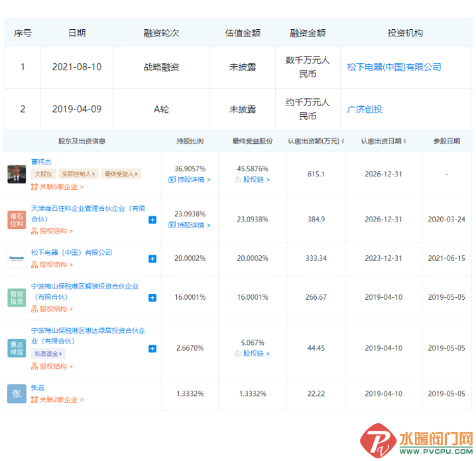Click the 大股东 tag under 曹祎杰
The height and width of the screenshot is (461, 476).
(43, 174)
